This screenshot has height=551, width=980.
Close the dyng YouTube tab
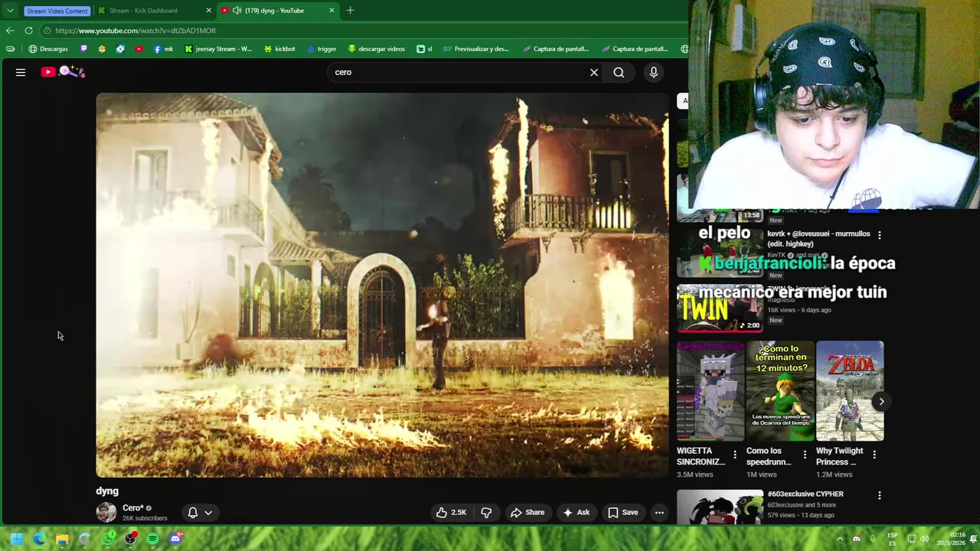pos(332,11)
